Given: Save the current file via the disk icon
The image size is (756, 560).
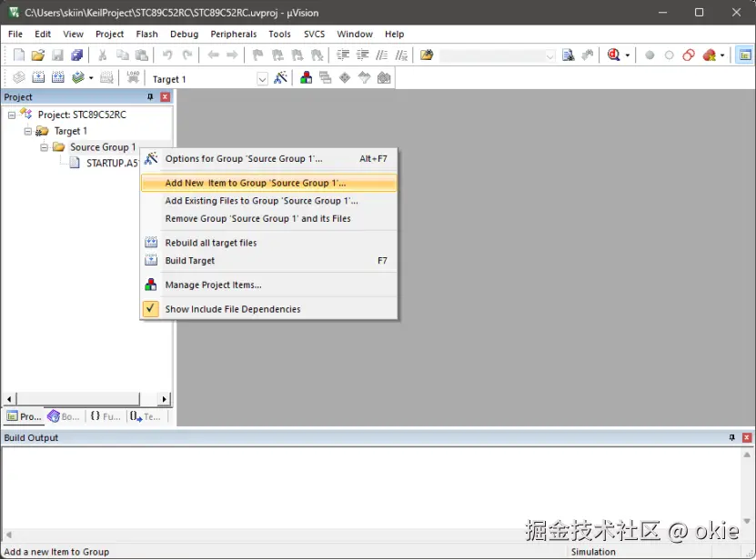Looking at the screenshot, I should pyautogui.click(x=57, y=55).
